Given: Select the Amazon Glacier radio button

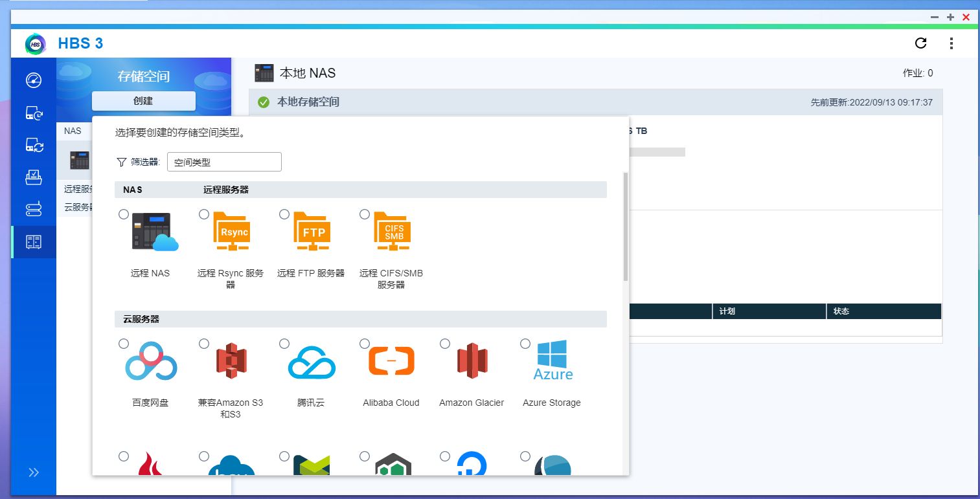Looking at the screenshot, I should tap(445, 344).
